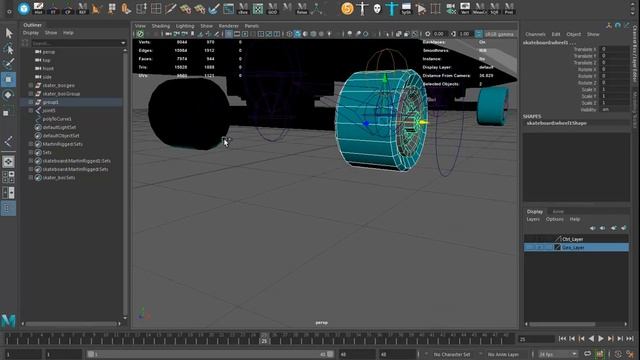
Task: Open the viewport Shading menu
Action: pos(160,26)
